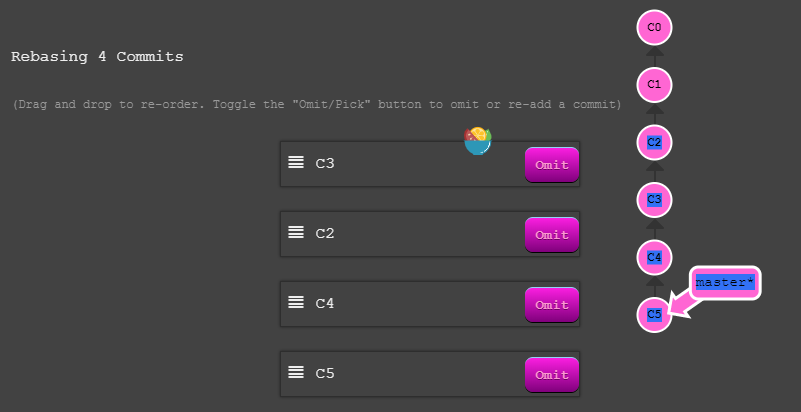This screenshot has height=412, width=801.
Task: Click the master branch label
Action: click(725, 283)
